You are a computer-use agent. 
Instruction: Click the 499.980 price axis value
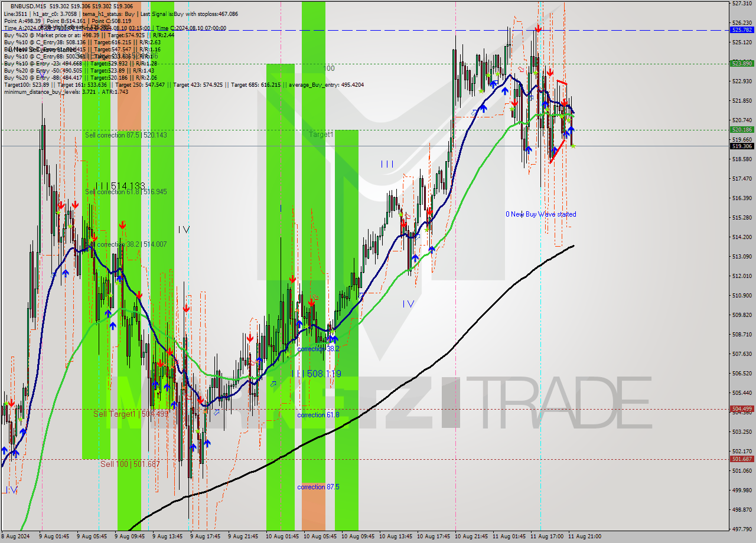[x=742, y=490]
